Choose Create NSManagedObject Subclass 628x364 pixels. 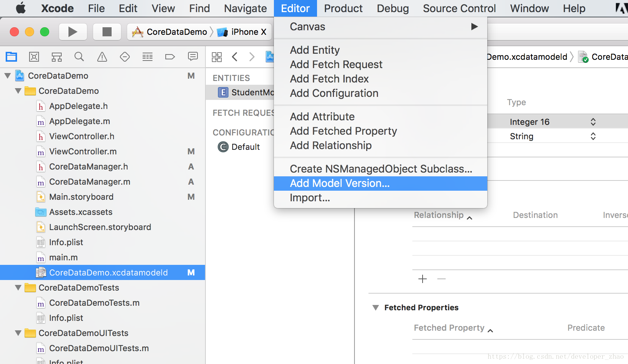point(381,169)
